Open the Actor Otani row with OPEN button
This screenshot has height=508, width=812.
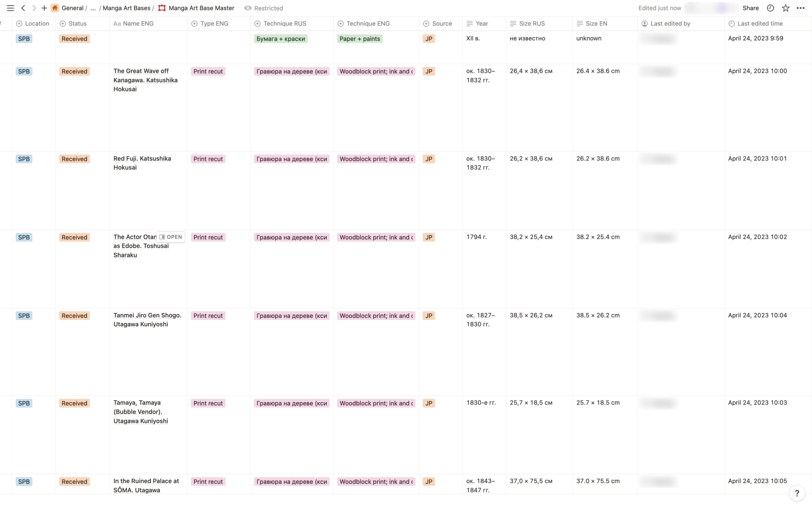171,237
